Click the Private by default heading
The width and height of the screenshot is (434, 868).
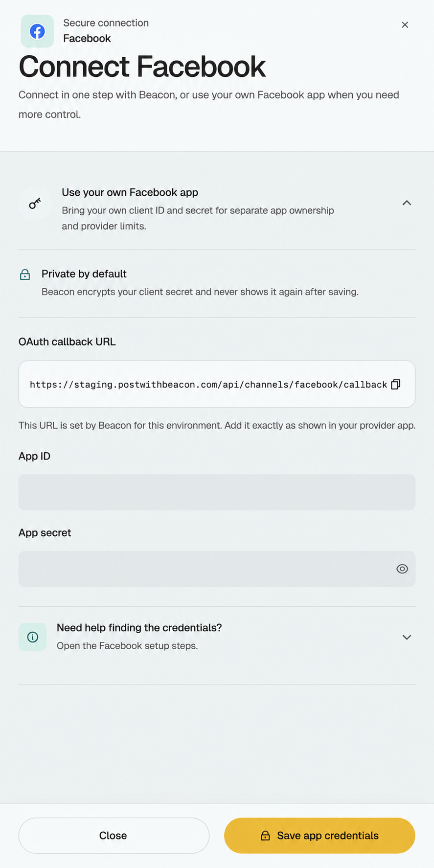tap(84, 274)
